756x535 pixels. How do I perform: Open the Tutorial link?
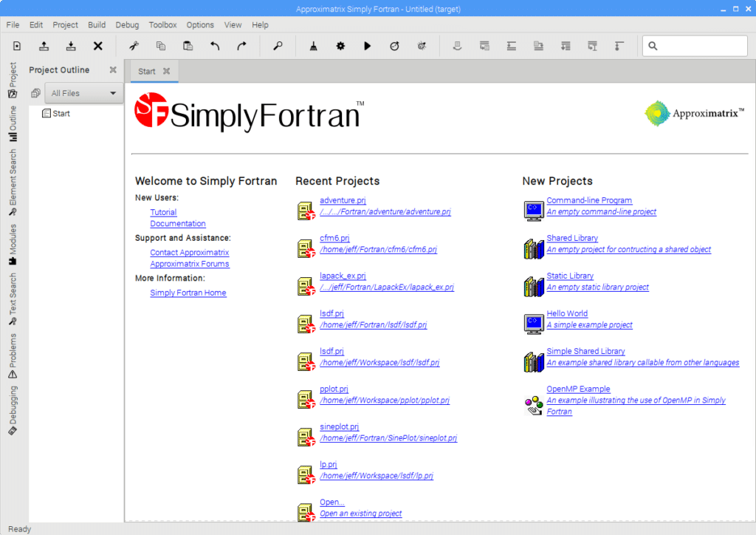163,212
